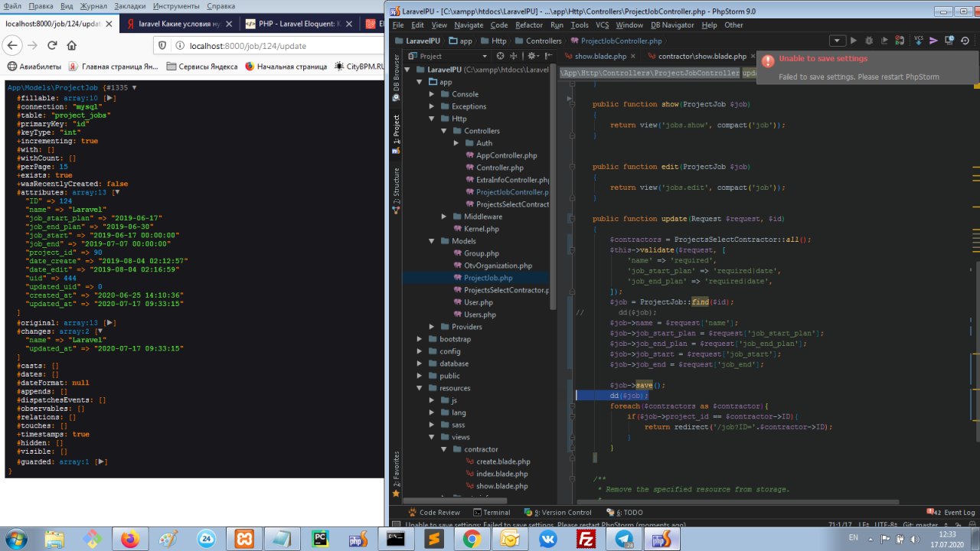980x551 pixels.
Task: Close show.blade.php editor tab
Action: coord(633,57)
